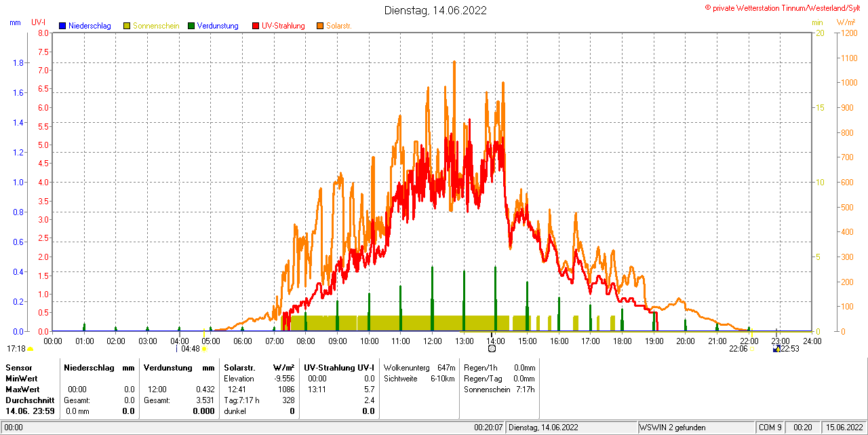Select the UV-Strahlung legend label
Screen dimensions: 868x435
coord(284,26)
